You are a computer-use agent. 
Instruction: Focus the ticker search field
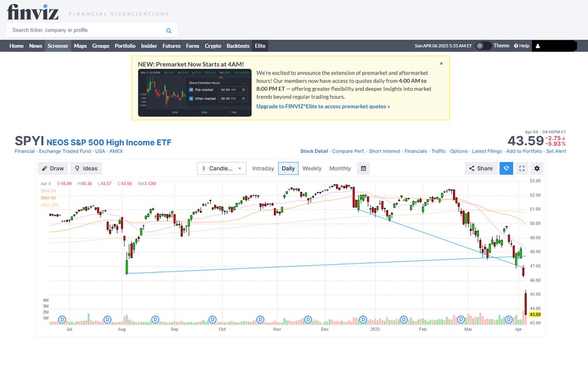click(86, 30)
